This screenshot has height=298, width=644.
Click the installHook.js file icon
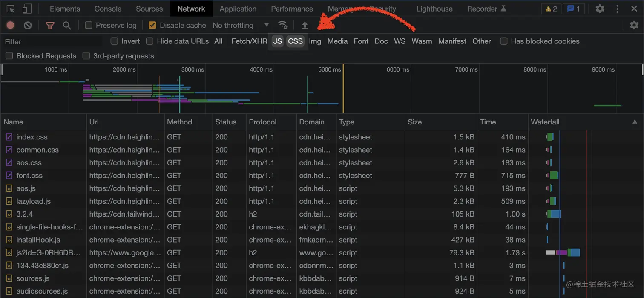pyautogui.click(x=9, y=240)
